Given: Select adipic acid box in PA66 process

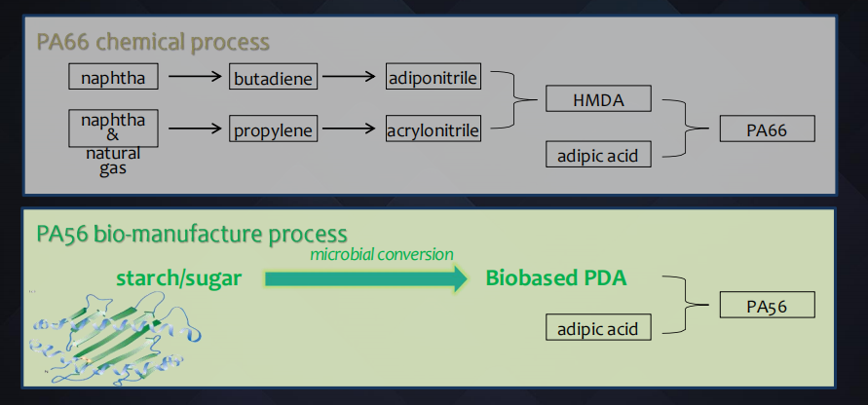Looking at the screenshot, I should click(x=598, y=153).
